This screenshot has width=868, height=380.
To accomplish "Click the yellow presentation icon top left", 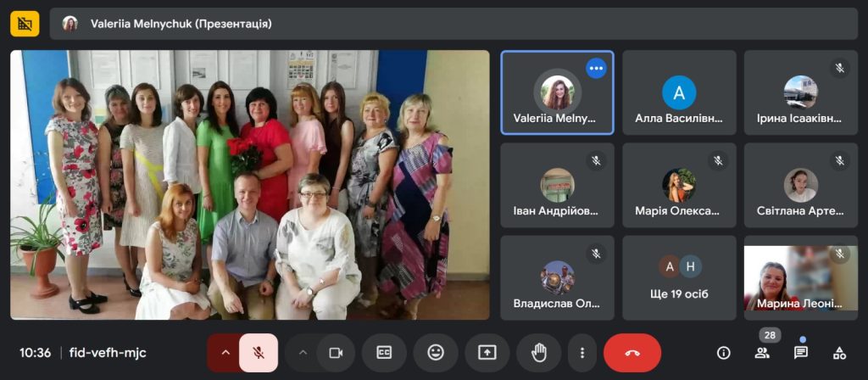I will pyautogui.click(x=25, y=24).
